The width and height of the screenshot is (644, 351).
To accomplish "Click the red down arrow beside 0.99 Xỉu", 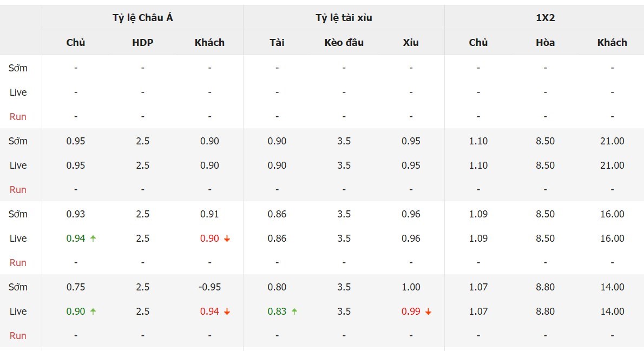I will 429,312.
